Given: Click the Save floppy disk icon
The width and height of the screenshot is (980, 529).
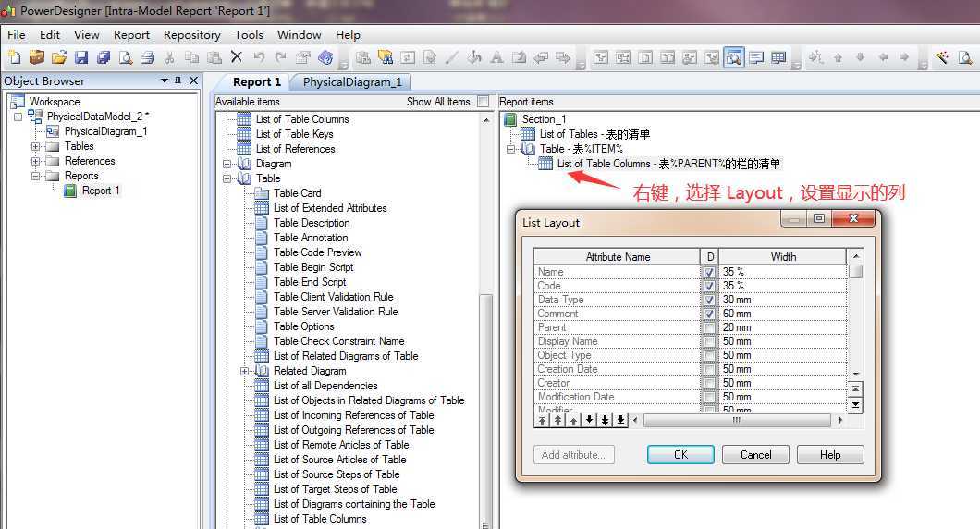Looking at the screenshot, I should (81, 57).
